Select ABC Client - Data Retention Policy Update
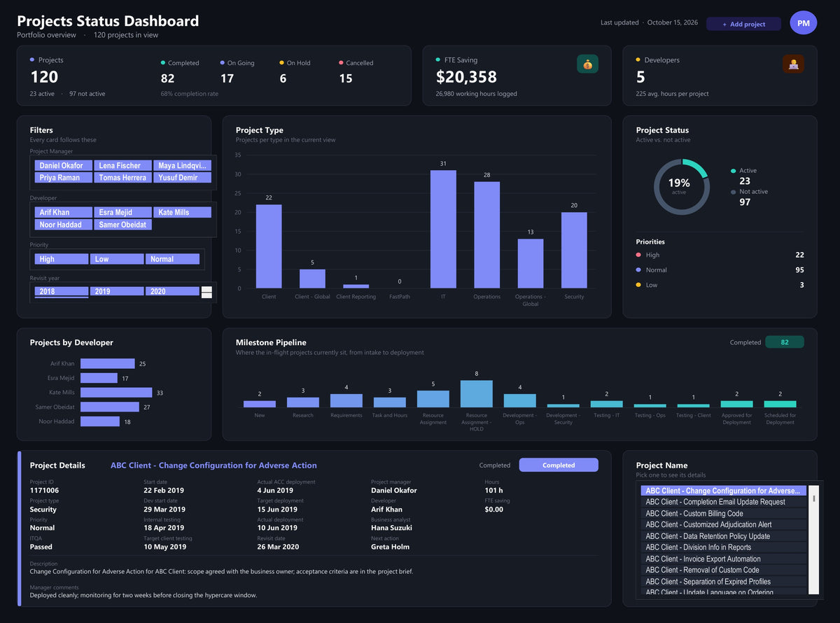The image size is (840, 623). [724, 536]
